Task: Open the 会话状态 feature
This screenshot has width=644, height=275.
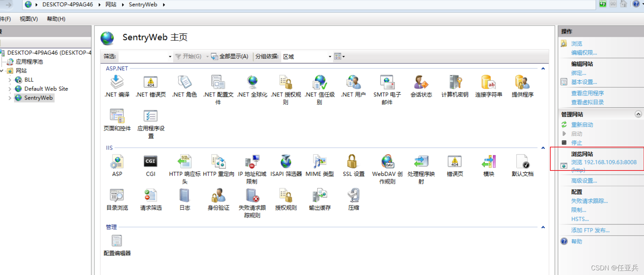Action: click(x=421, y=86)
